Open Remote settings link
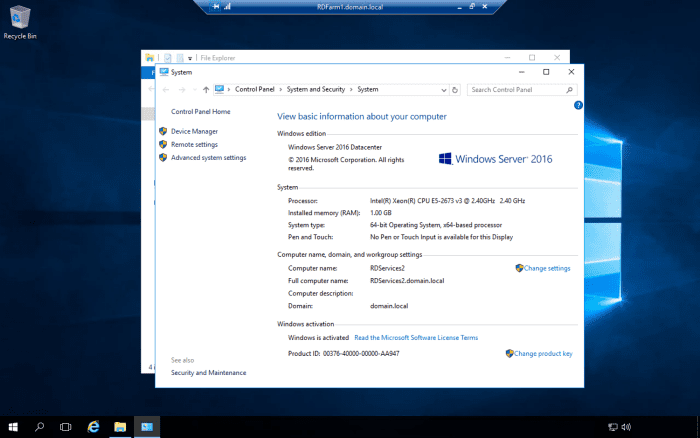 194,144
